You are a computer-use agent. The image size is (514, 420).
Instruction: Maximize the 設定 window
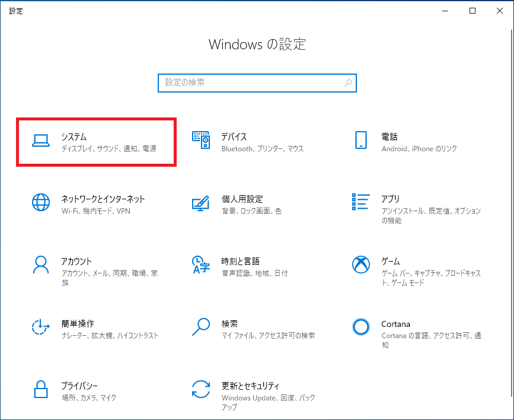tap(473, 11)
